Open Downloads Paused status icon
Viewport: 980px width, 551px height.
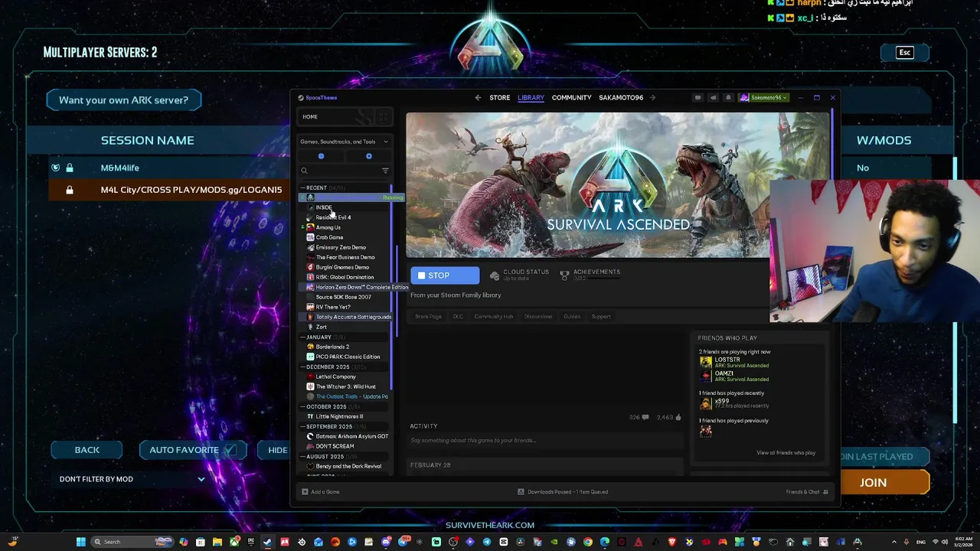[521, 492]
